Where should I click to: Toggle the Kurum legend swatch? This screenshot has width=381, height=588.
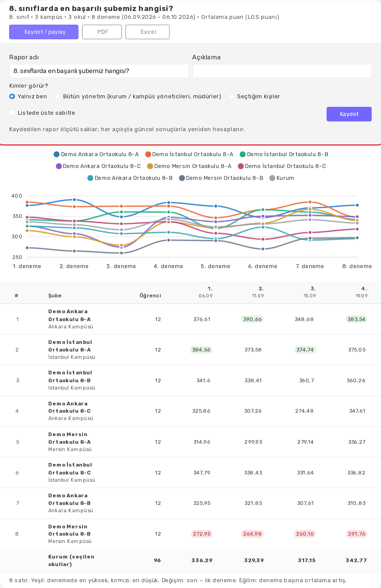(272, 178)
